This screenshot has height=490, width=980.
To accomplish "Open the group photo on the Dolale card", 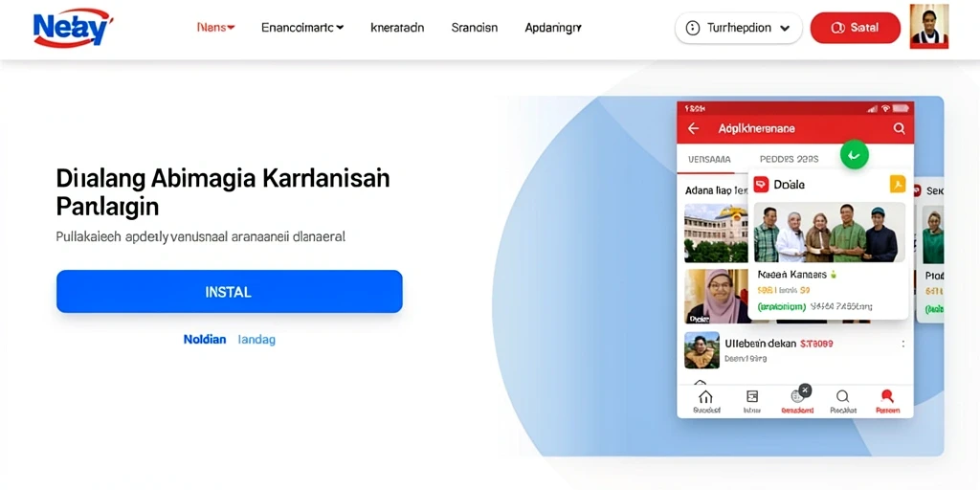I will click(830, 232).
